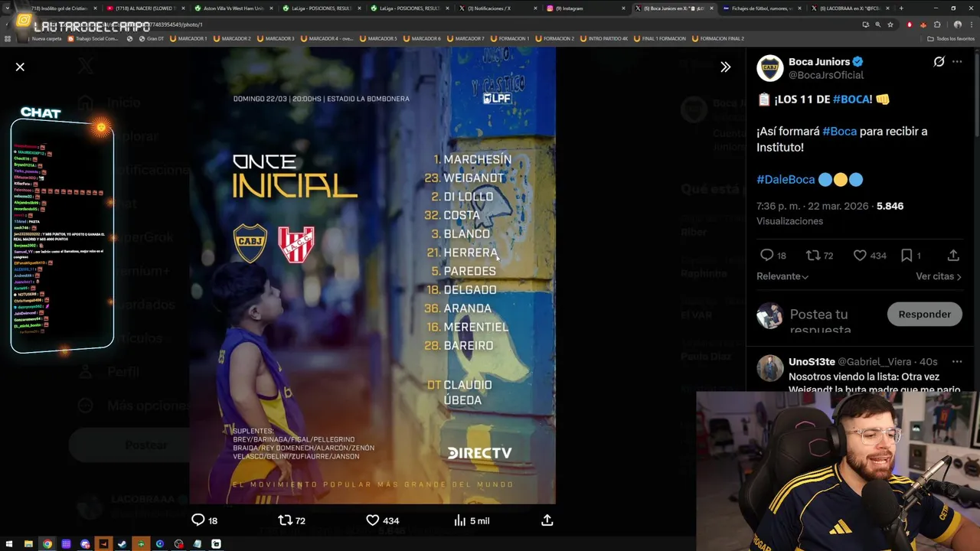
Task: Click the red recording extension icon
Action: coord(909,24)
